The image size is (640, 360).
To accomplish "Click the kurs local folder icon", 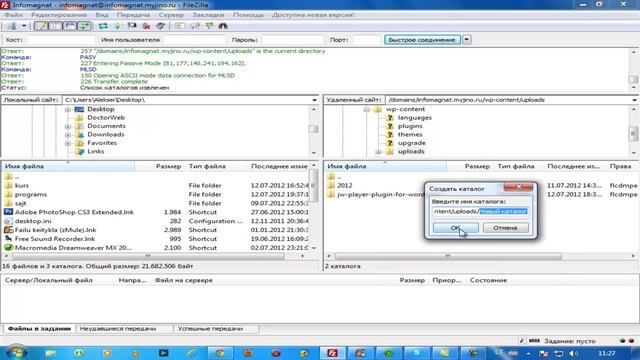I will [8, 185].
